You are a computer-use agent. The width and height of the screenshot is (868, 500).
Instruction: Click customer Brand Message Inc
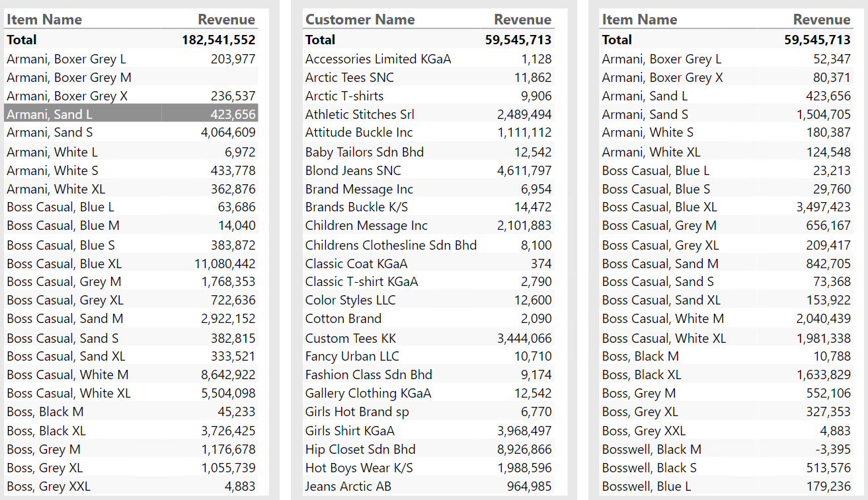(x=359, y=189)
